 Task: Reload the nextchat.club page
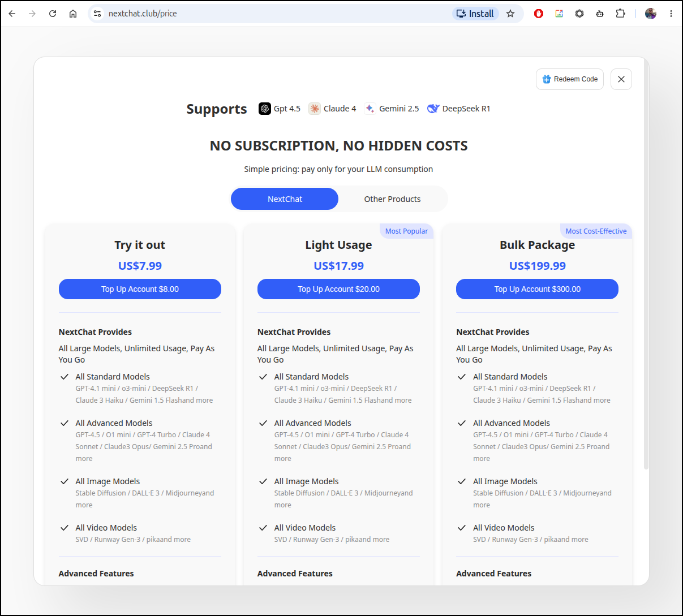(x=53, y=14)
